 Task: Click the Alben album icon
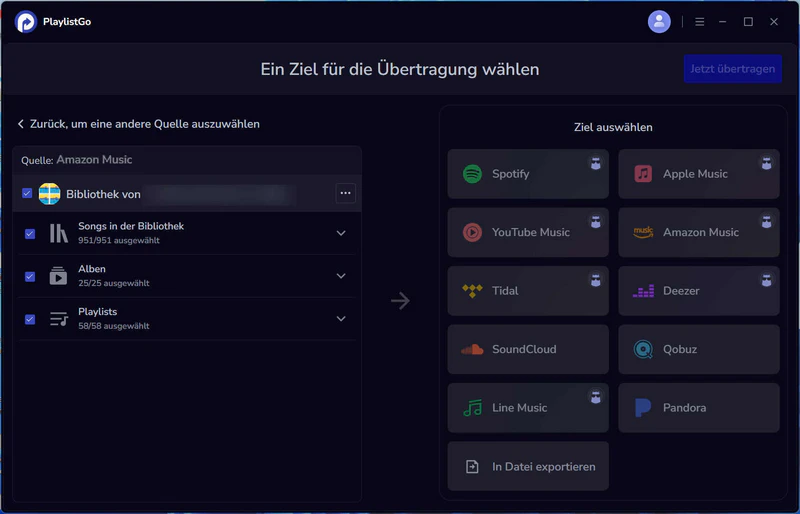[x=58, y=276]
